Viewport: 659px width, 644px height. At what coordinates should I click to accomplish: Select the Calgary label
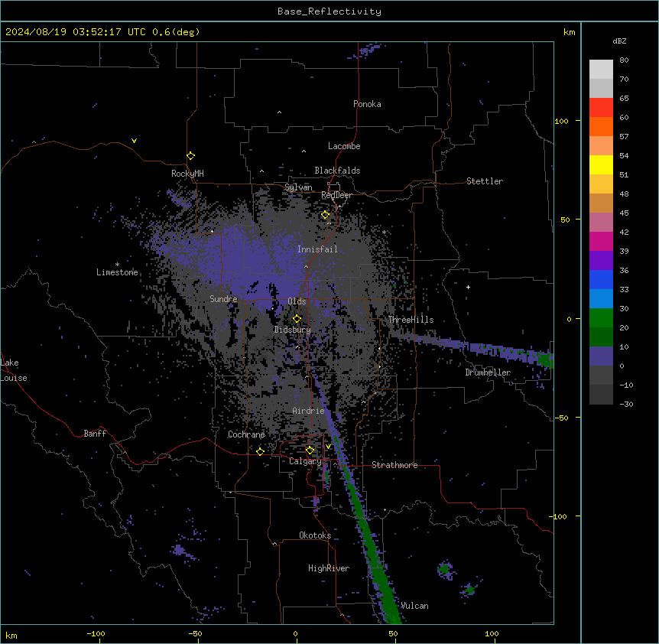pos(305,461)
